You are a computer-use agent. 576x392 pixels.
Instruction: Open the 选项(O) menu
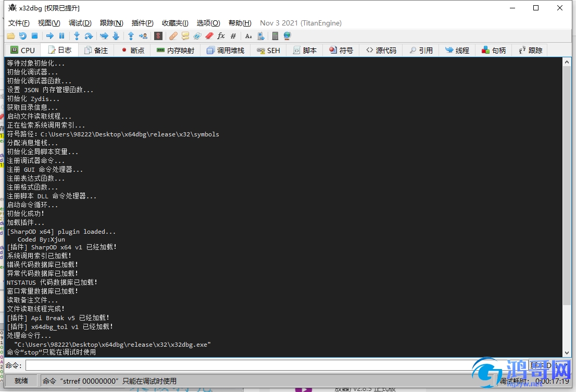[208, 23]
